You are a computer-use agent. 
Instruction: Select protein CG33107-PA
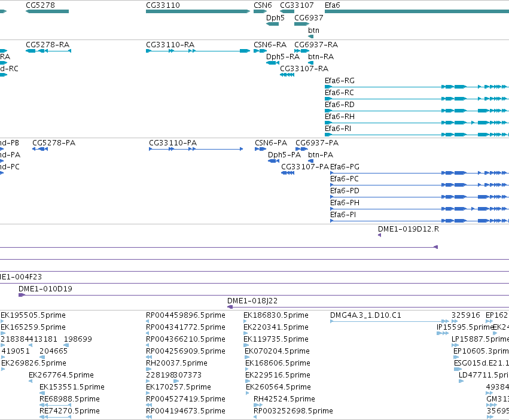click(x=305, y=167)
